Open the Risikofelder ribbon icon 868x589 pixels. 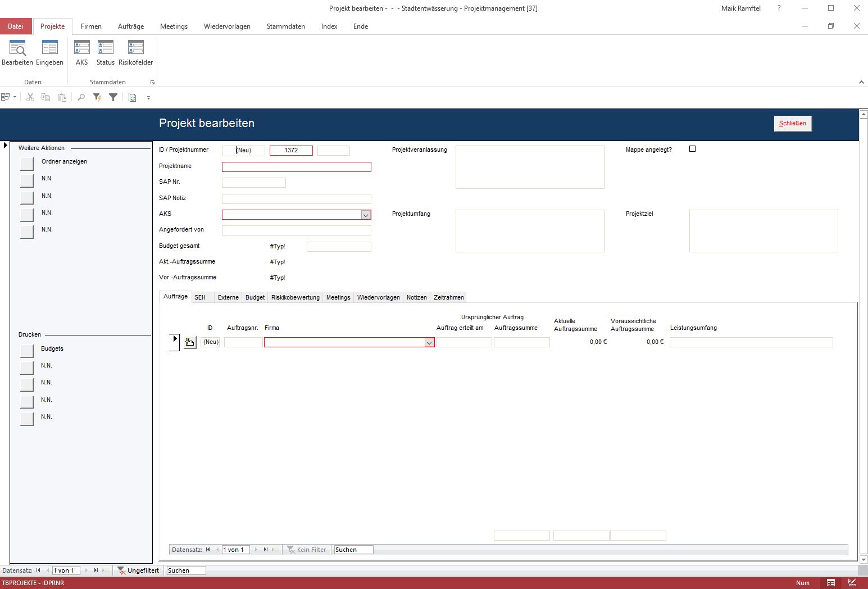136,53
